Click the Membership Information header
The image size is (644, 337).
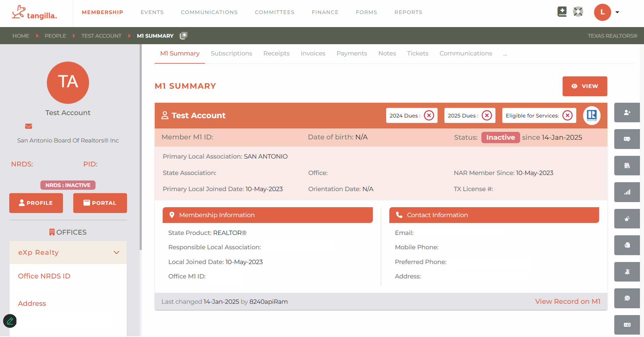pyautogui.click(x=268, y=215)
